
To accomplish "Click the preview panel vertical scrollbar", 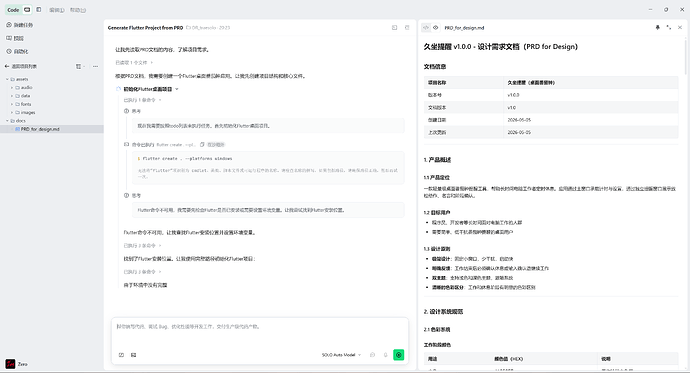I will coord(686,56).
